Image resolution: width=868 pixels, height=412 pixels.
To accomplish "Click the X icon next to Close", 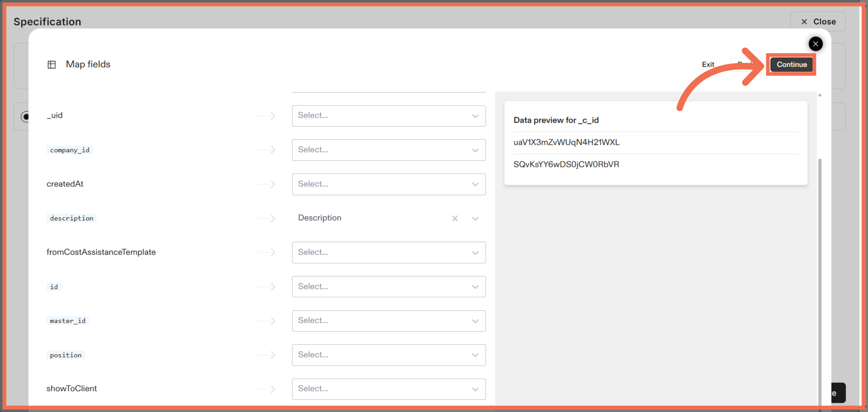I will 804,22.
